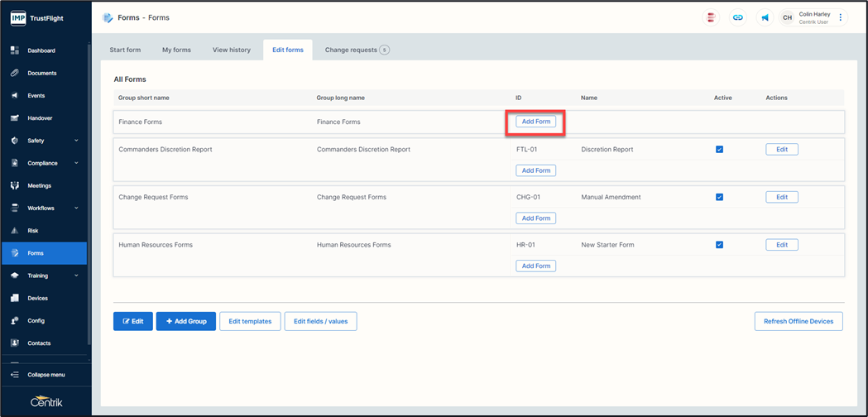Screen dimensions: 868x417
Task: Toggle Active checkbox for Manual Amendment
Action: [x=719, y=197]
